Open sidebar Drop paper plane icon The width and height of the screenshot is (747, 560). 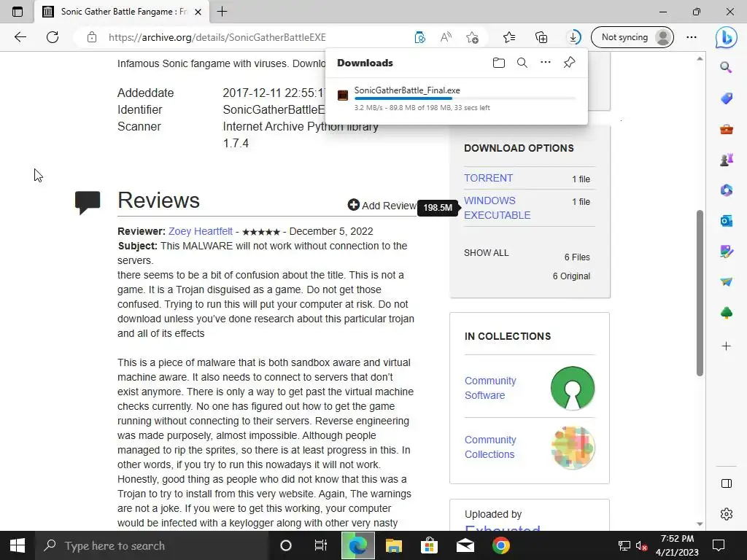[726, 282]
